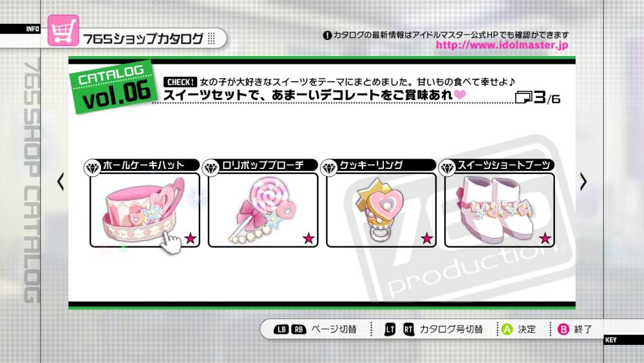This screenshot has height=363, width=644.
Task: Click the 765ショップカタログ title tab
Action: pos(143,39)
